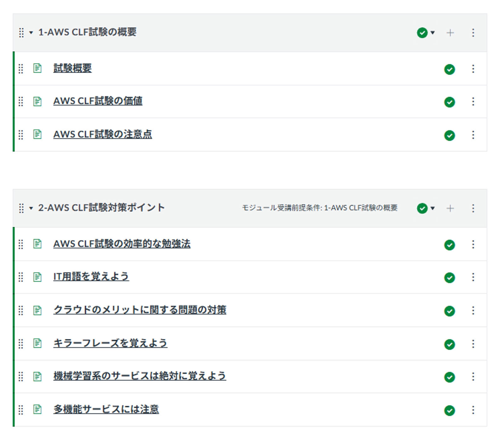Click the page icon next to 試験概要
This screenshot has height=438, width=504.
coord(37,68)
